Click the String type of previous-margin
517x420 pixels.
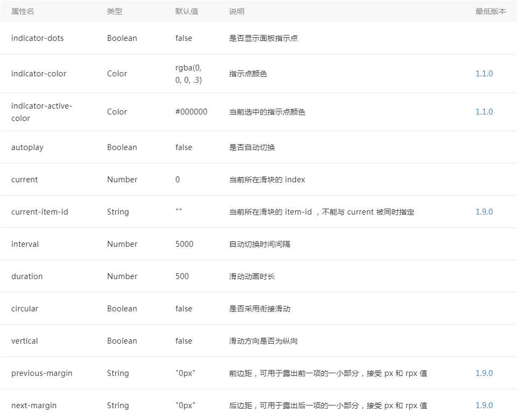(x=118, y=374)
